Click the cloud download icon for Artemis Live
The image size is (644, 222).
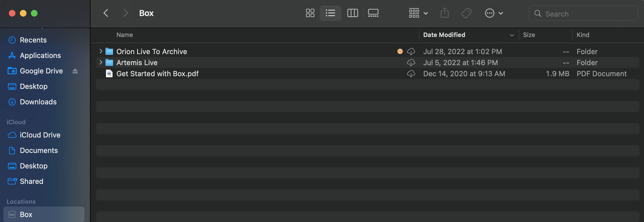coord(411,63)
